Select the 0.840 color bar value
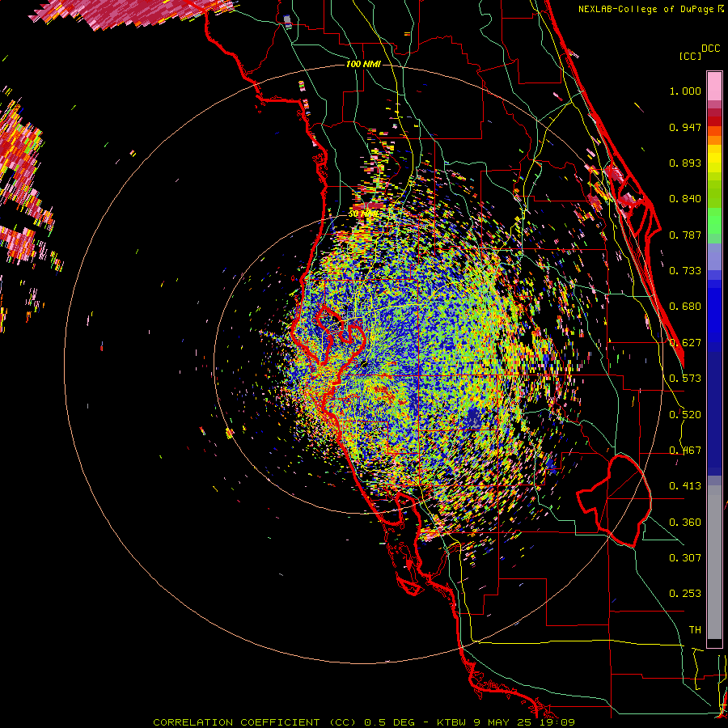 coord(685,199)
